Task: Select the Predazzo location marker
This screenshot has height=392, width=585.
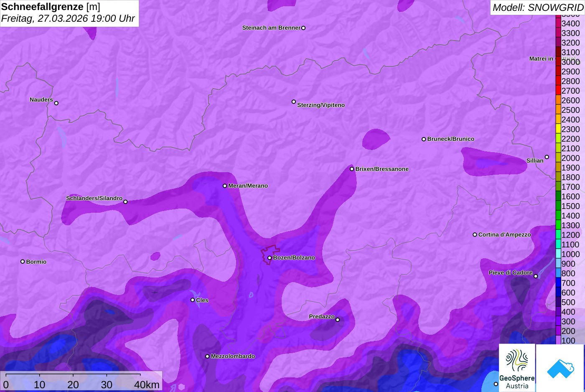Action: pos(338,320)
